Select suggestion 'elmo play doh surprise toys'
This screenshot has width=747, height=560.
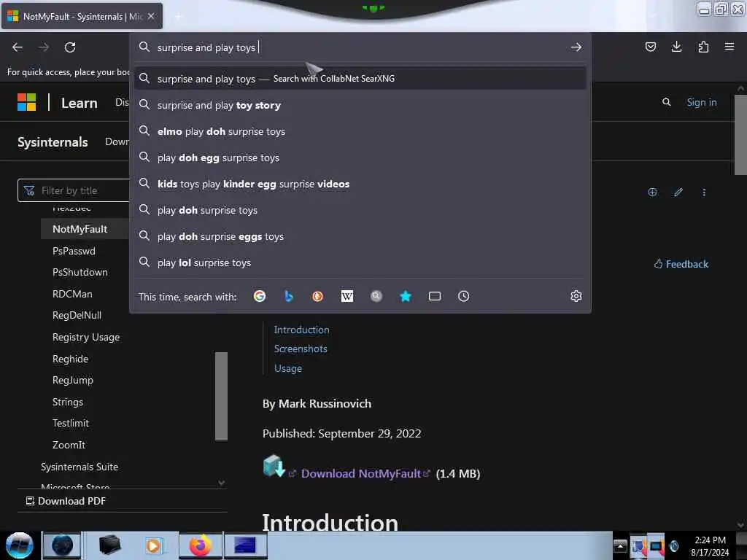pos(360,131)
